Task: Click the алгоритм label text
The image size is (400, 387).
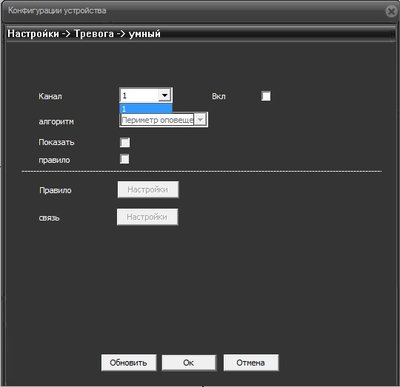Action: click(56, 122)
